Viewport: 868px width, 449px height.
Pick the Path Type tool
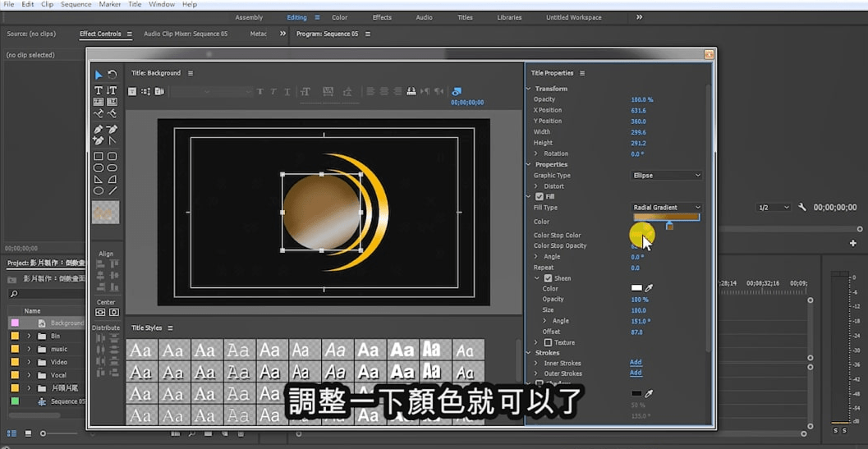[99, 113]
